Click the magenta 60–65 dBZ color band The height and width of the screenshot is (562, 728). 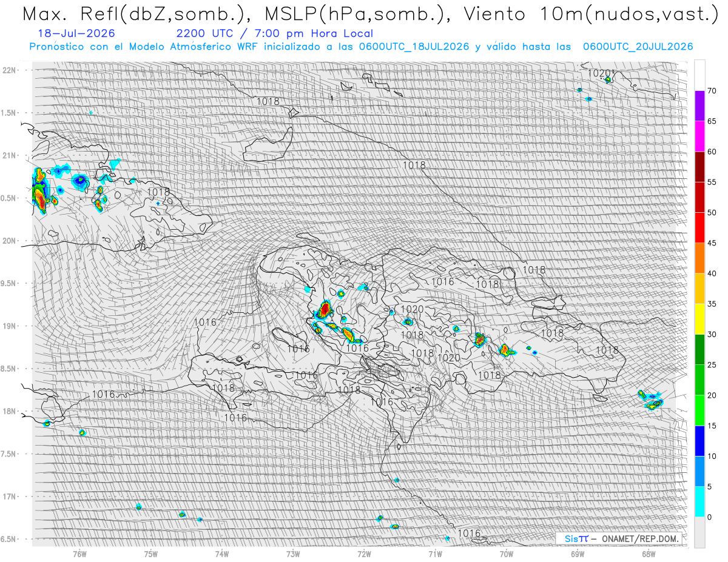click(699, 136)
